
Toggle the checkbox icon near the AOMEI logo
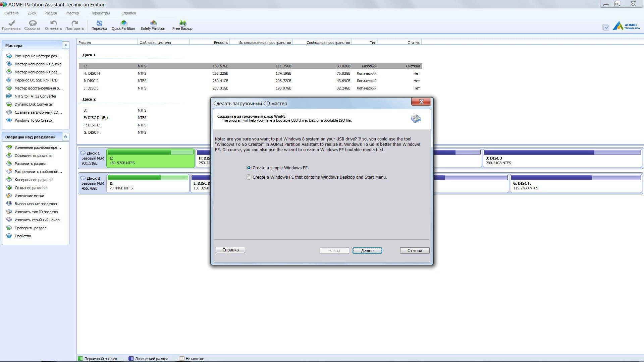pos(606,27)
